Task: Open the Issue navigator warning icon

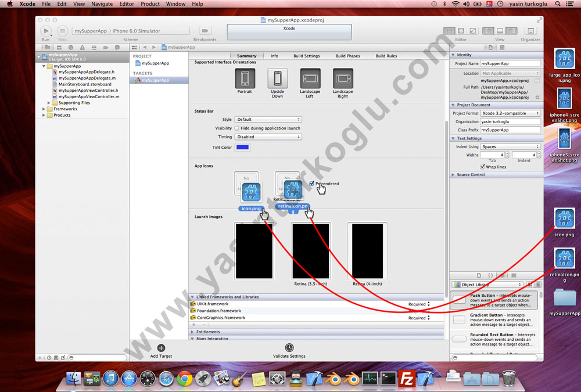Action: click(x=83, y=48)
